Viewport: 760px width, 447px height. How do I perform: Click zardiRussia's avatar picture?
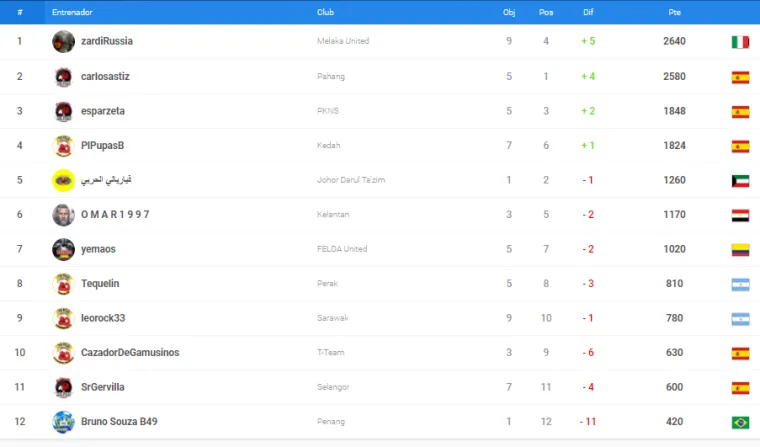[63, 41]
